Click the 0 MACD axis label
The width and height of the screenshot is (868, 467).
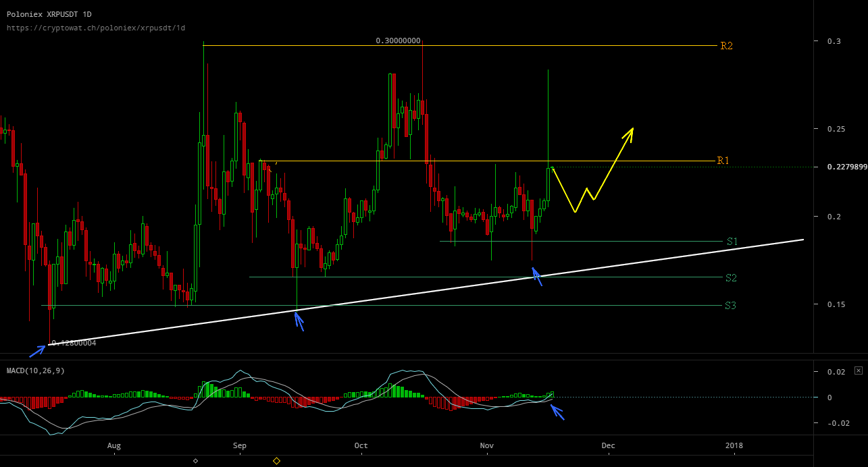click(829, 397)
